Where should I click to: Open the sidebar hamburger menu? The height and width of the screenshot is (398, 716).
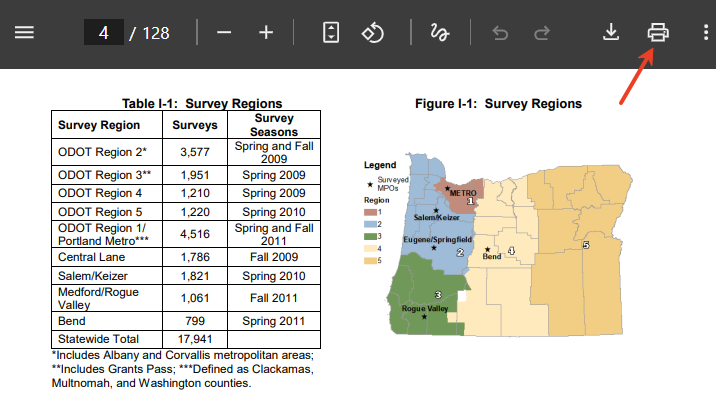click(24, 32)
